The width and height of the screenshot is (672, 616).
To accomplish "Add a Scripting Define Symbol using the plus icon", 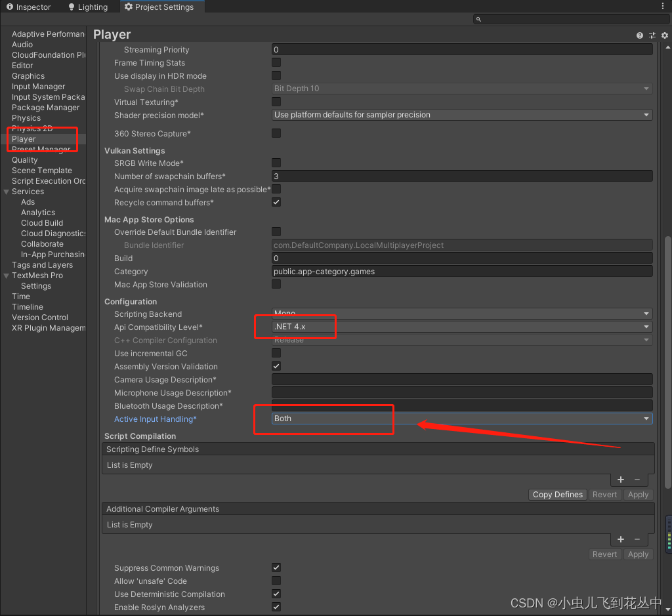I will pos(620,480).
